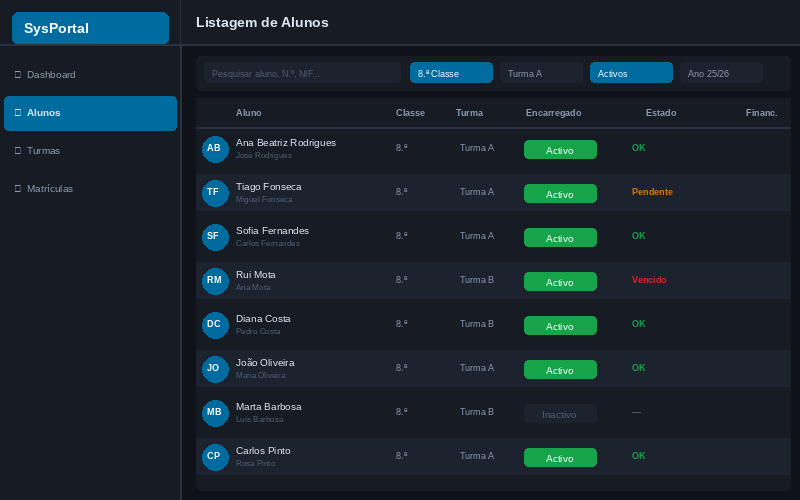Click Activo badge for Diana Costa
800x500 pixels.
tap(560, 326)
